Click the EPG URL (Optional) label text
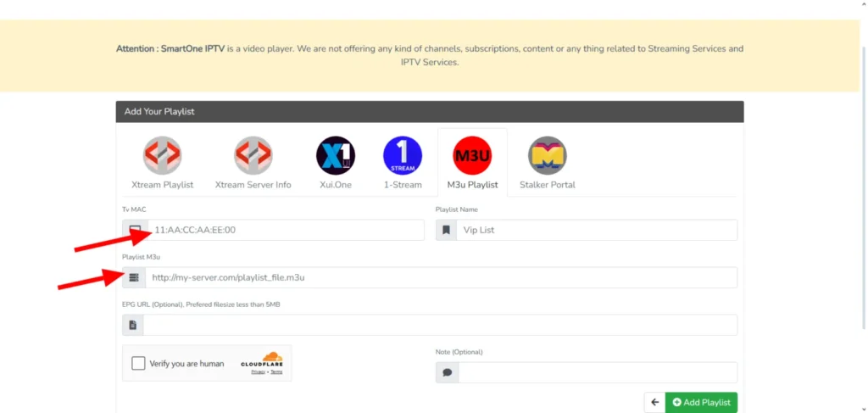868x413 pixels. coord(201,304)
